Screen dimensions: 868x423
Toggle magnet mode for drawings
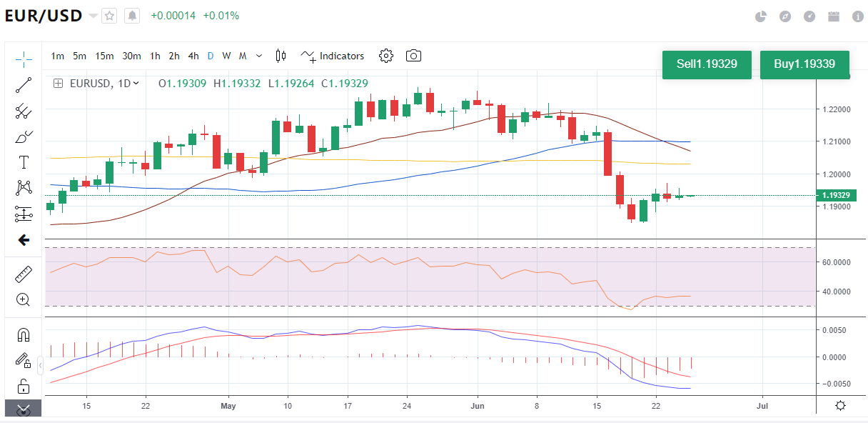(24, 334)
